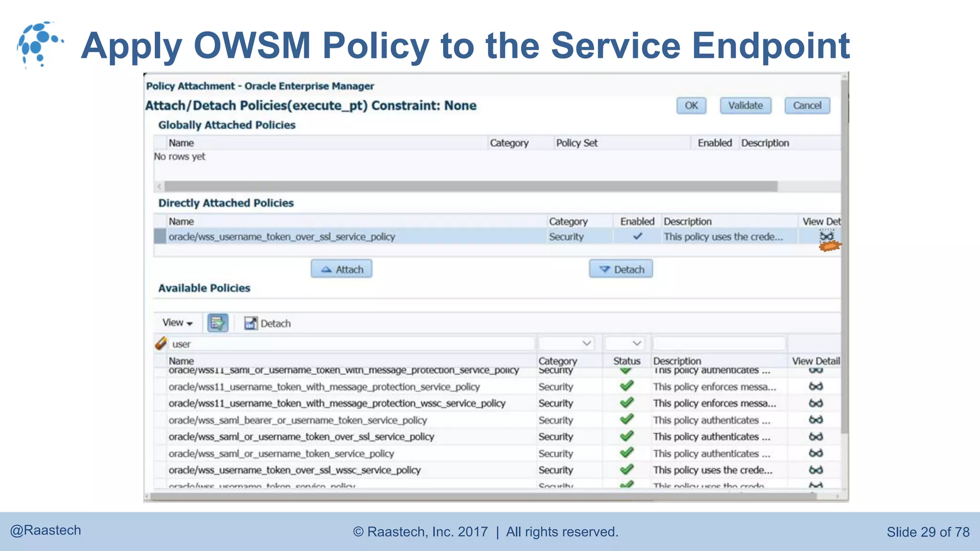Select oracle/wss_username_token_over_ssl_wssc_service_policy row
980x551 pixels.
coord(497,470)
